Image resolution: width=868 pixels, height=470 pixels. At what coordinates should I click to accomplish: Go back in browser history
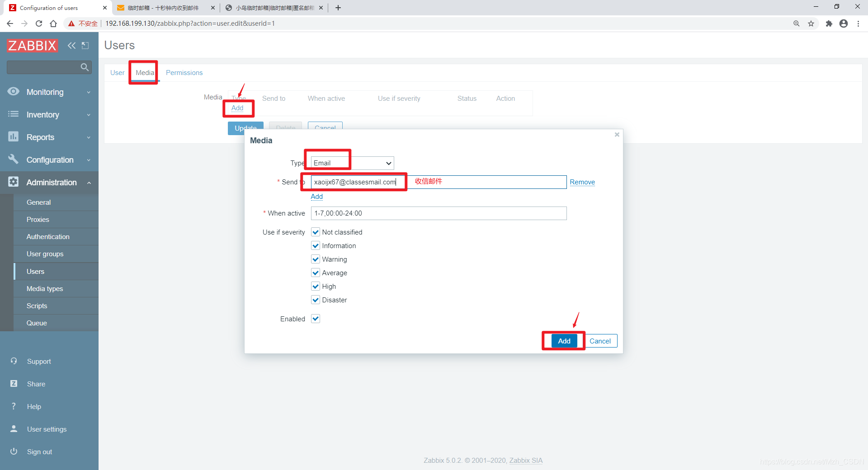tap(10, 23)
